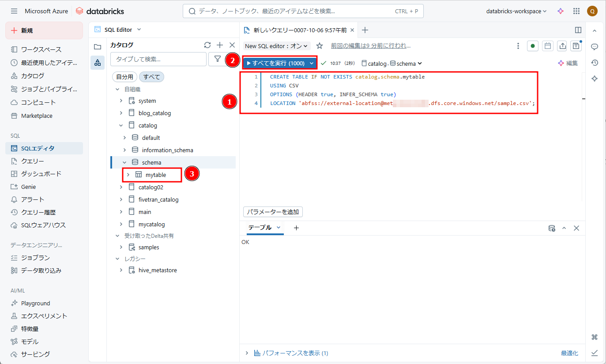The width and height of the screenshot is (606, 364).
Task: Expand the mytable tree node
Action: 128,175
